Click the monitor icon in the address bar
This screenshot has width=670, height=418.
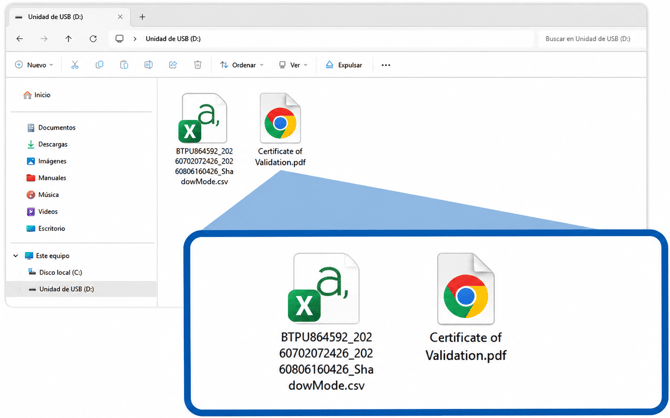click(119, 38)
